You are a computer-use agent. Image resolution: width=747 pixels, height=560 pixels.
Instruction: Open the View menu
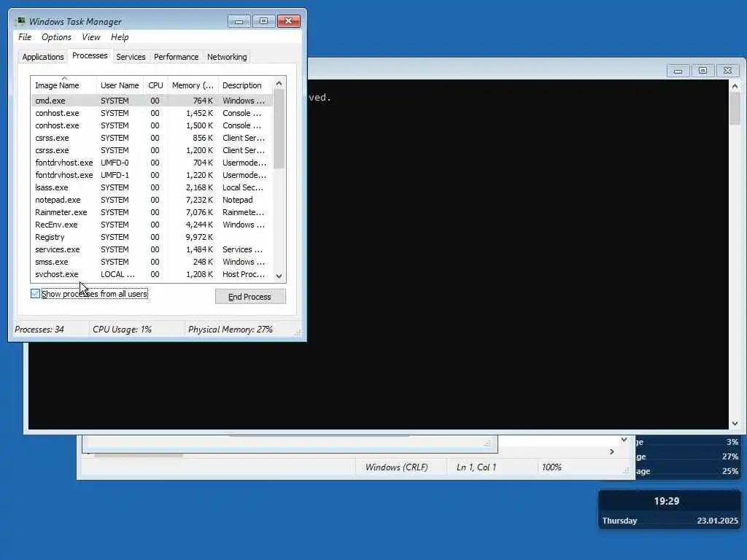point(91,37)
